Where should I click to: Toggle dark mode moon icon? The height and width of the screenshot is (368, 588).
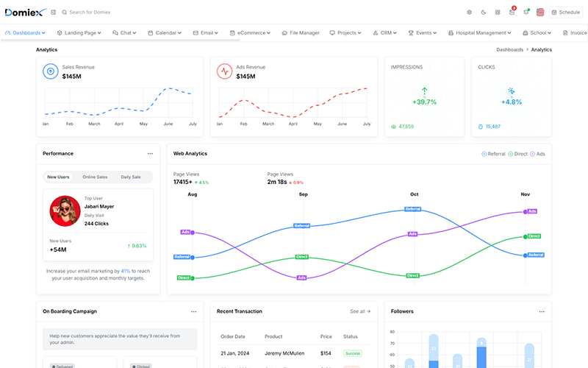[x=484, y=13]
